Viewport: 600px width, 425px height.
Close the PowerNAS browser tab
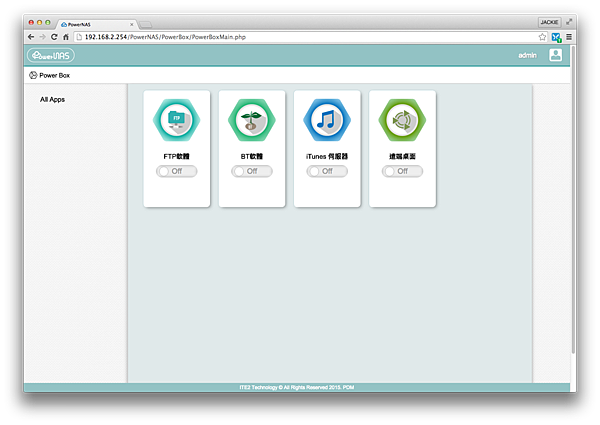(132, 24)
